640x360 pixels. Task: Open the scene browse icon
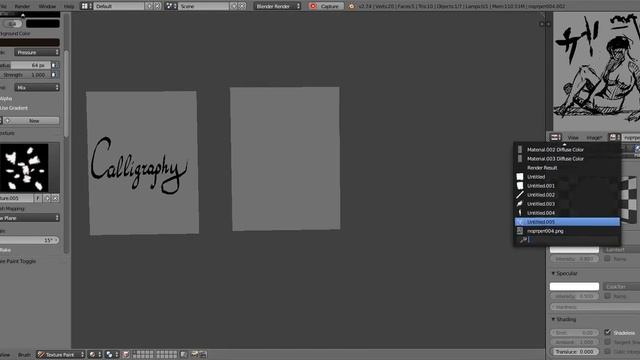[x=171, y=6]
